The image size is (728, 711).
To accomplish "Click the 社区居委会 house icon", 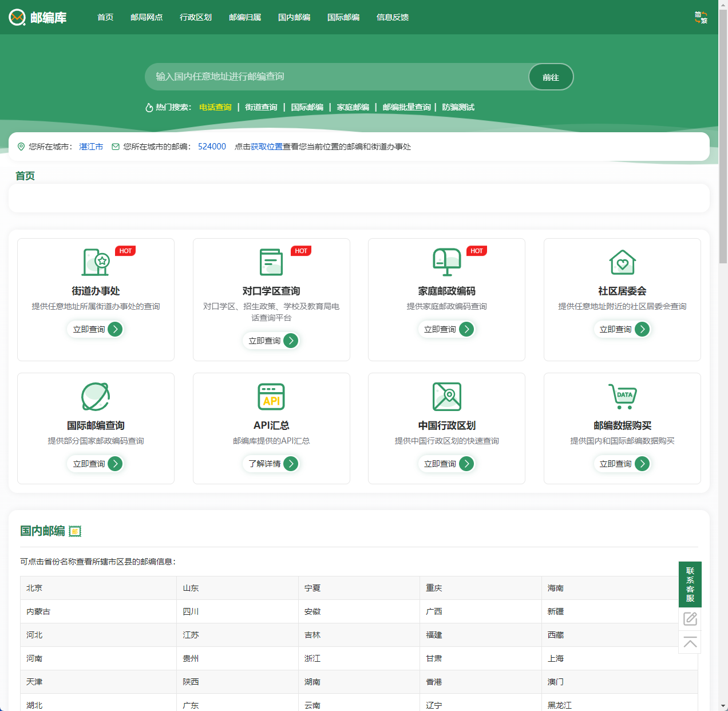I will (x=623, y=262).
